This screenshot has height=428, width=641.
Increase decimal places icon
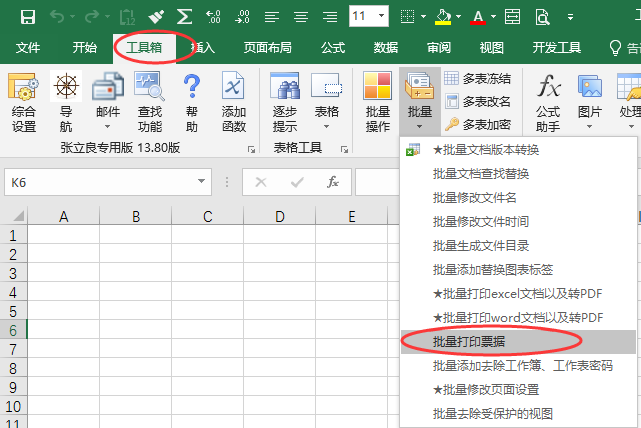213,17
